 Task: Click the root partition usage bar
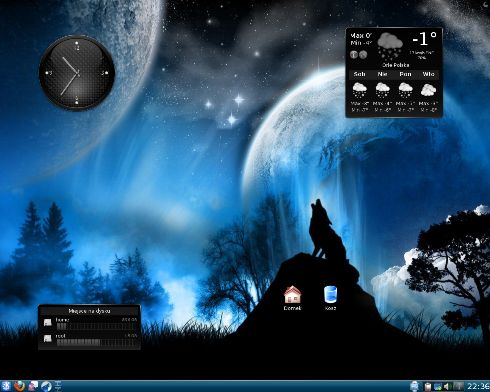97,343
